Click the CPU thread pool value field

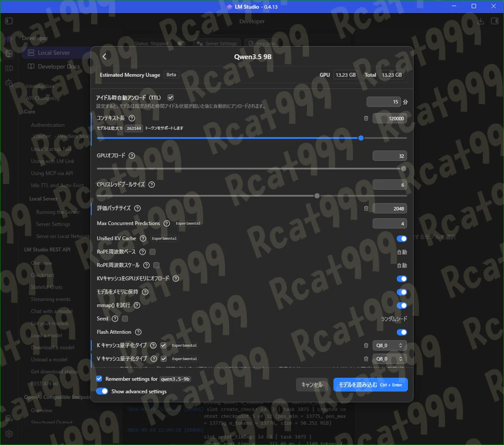tap(389, 185)
